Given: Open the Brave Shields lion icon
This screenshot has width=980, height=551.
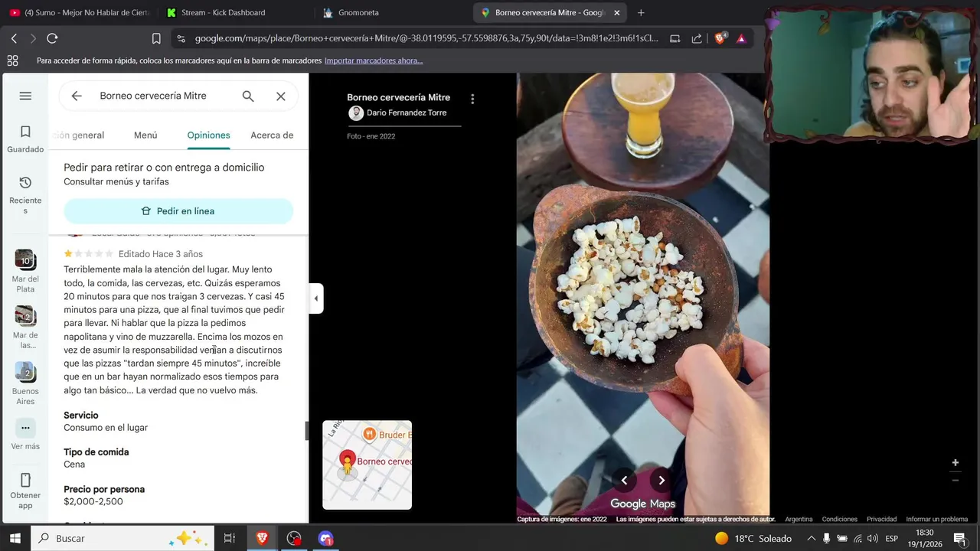Looking at the screenshot, I should [x=720, y=38].
